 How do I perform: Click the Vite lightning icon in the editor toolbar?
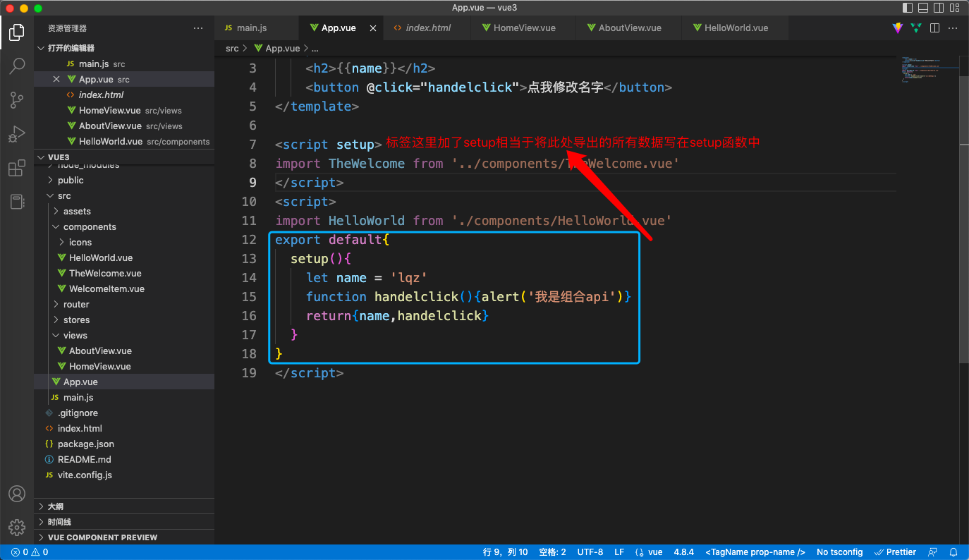(x=897, y=28)
